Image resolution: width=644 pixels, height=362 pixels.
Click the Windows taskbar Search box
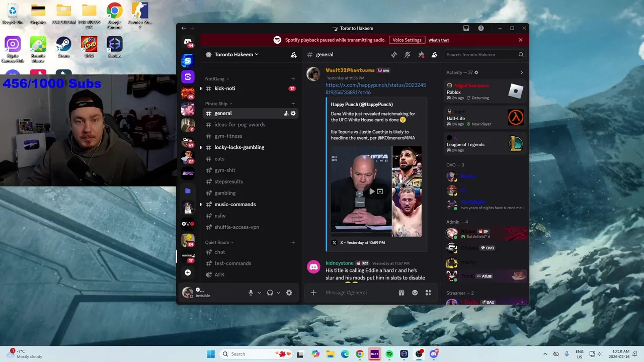tap(257, 354)
